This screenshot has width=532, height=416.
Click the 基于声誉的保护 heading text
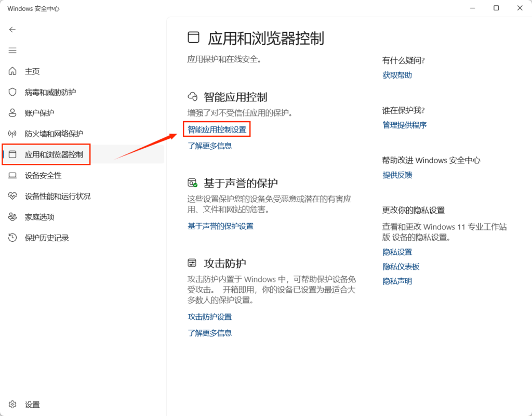point(241,183)
